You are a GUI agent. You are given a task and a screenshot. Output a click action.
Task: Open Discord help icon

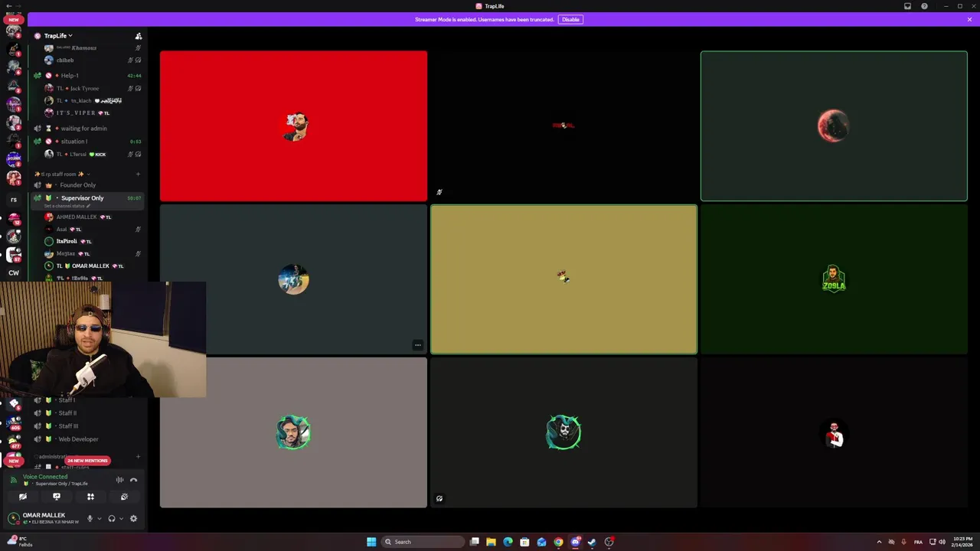924,6
